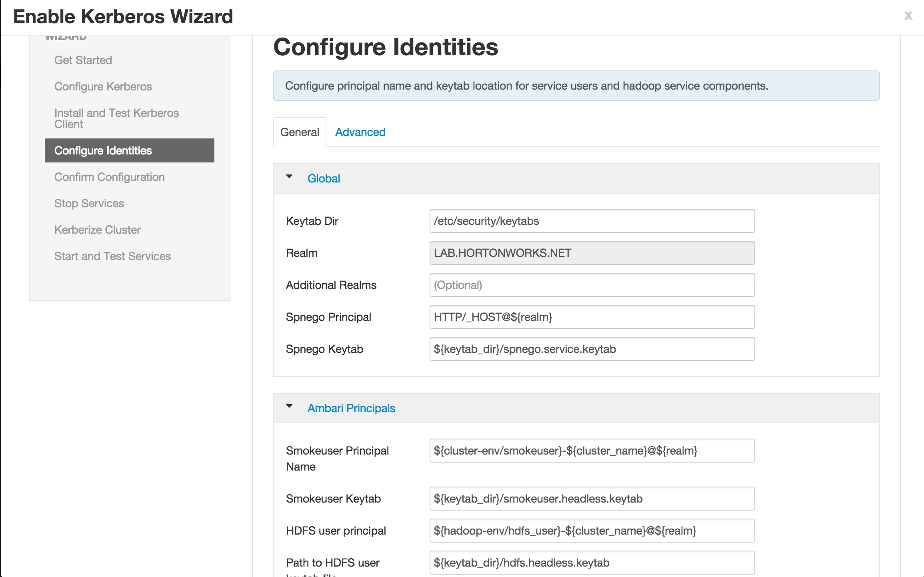Switch to the Advanced tab
Screen dimensions: 924x577
click(x=360, y=132)
